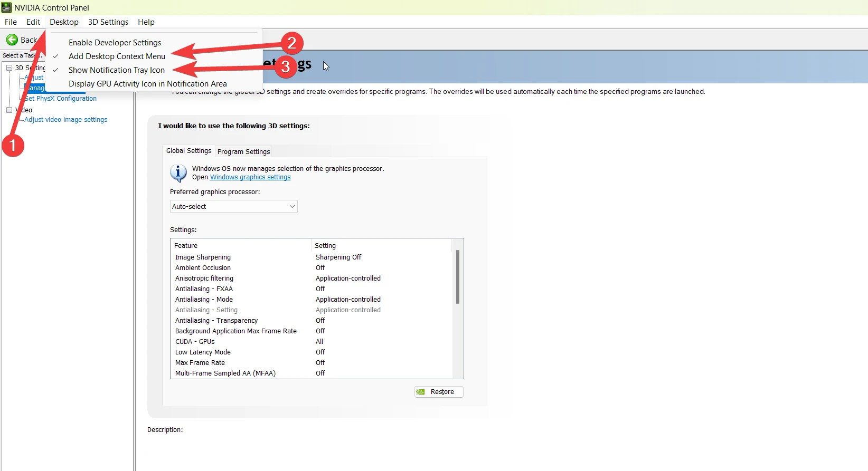Click the Restore button
The image size is (868, 471).
click(x=439, y=392)
